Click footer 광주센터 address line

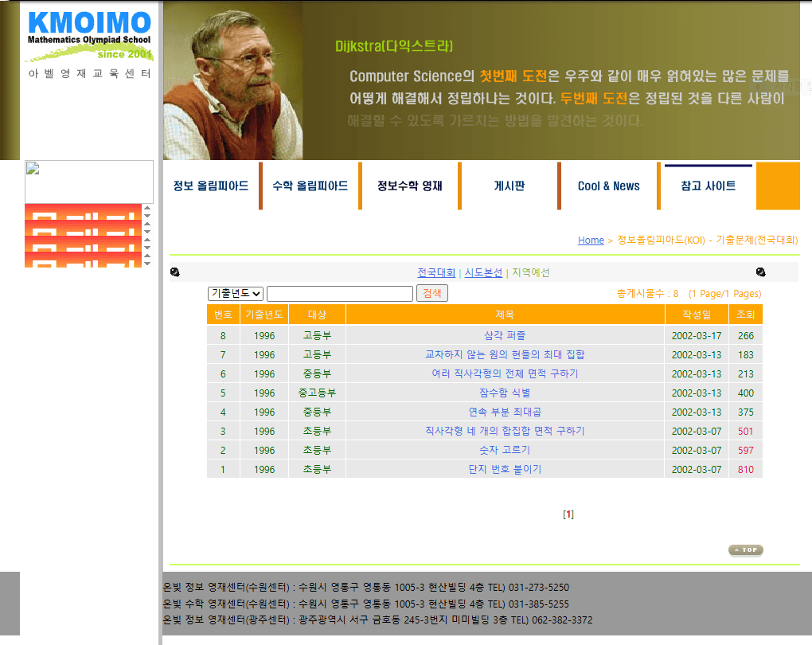(377, 620)
